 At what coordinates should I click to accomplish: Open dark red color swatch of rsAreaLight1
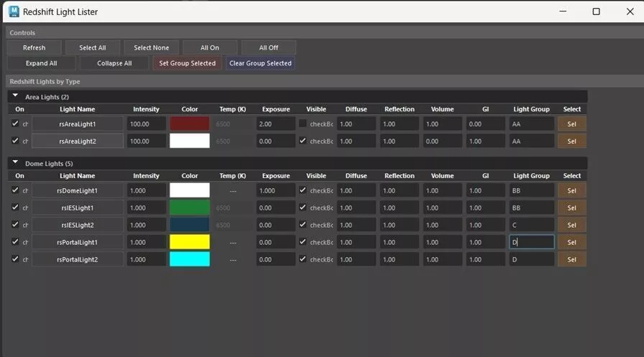(190, 124)
